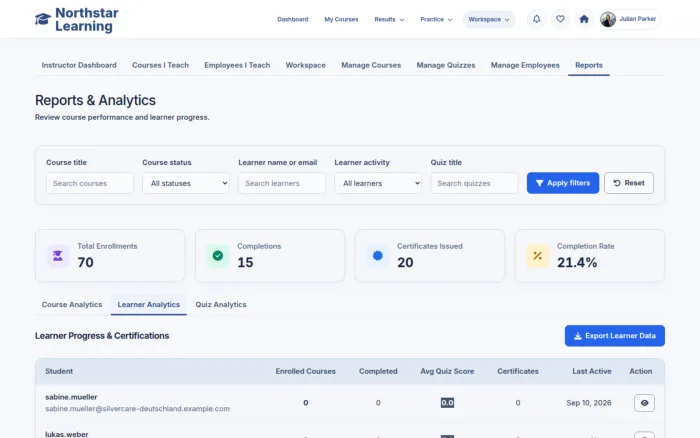Click the Completion Rate percent icon

(538, 256)
